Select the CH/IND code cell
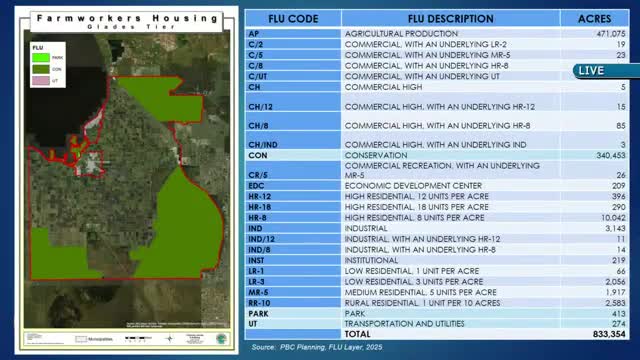 pos(293,140)
